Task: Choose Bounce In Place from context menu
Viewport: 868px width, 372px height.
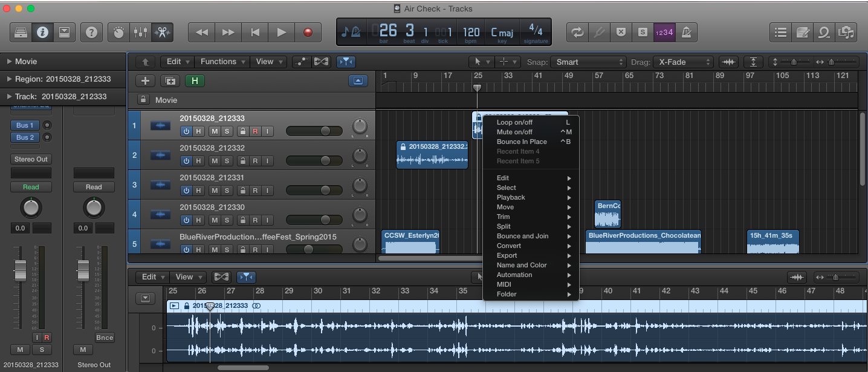Action: (x=522, y=142)
